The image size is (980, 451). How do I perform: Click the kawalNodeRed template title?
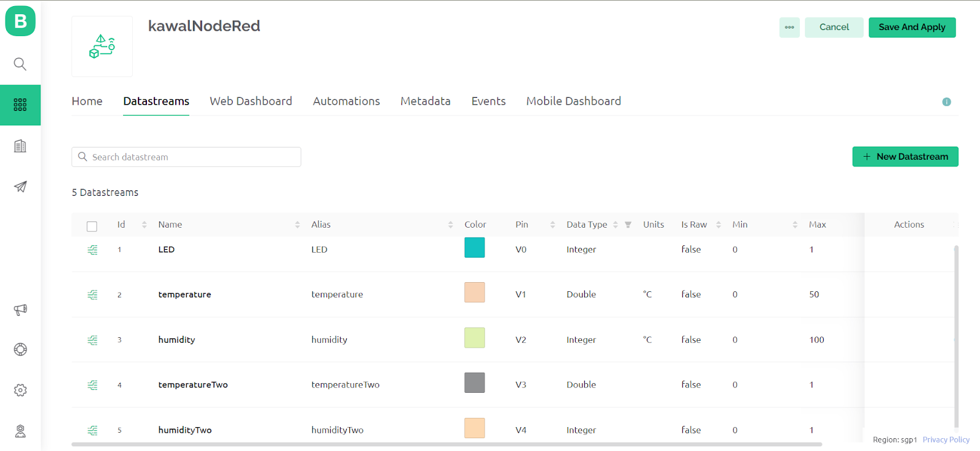204,26
